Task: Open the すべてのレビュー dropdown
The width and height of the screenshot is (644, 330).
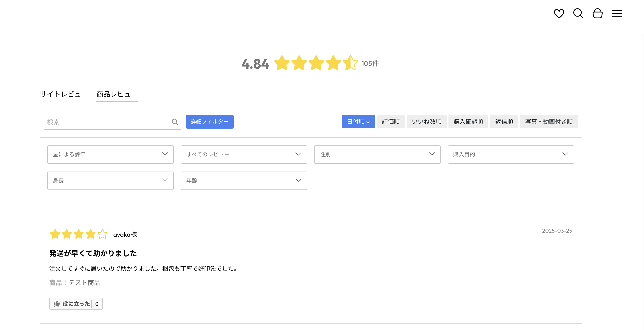Action: (244, 154)
